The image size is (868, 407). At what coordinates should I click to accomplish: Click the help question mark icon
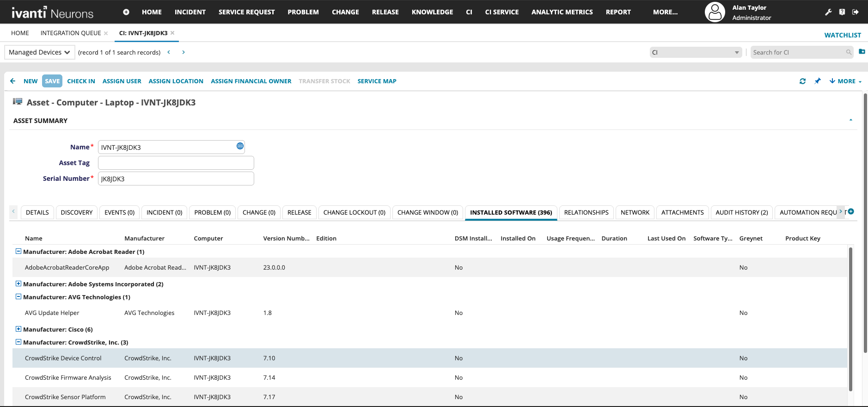point(842,12)
